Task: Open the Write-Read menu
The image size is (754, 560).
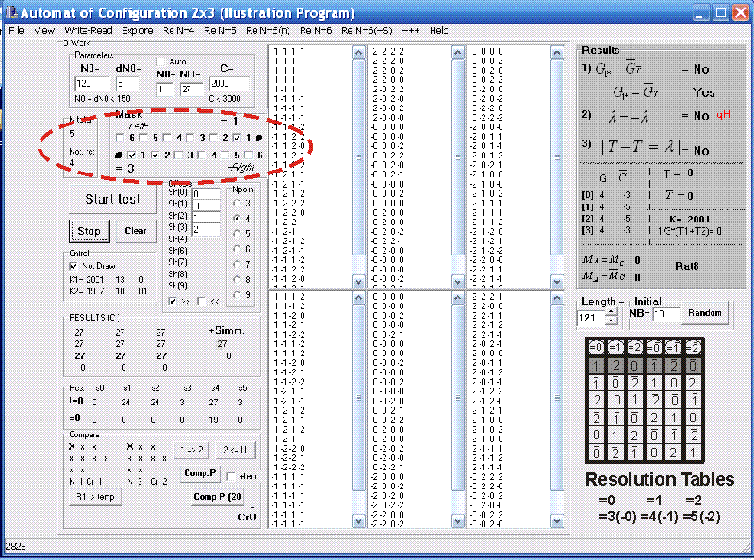Action: [x=89, y=31]
